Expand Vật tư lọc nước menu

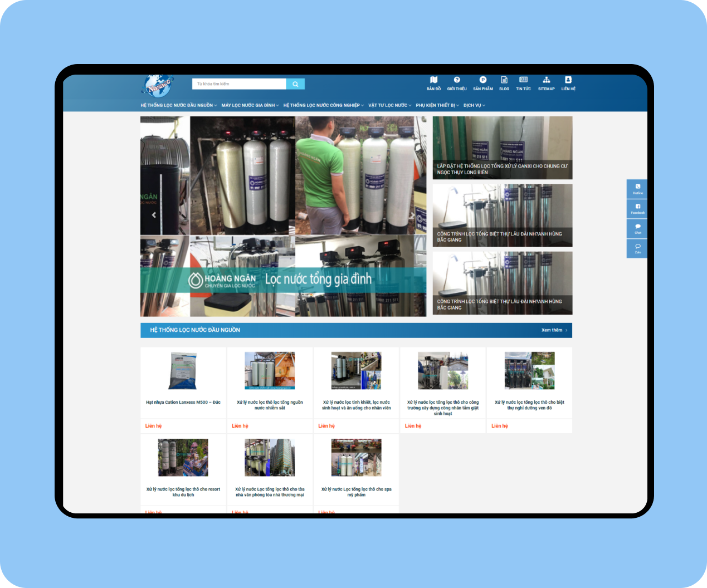click(390, 105)
